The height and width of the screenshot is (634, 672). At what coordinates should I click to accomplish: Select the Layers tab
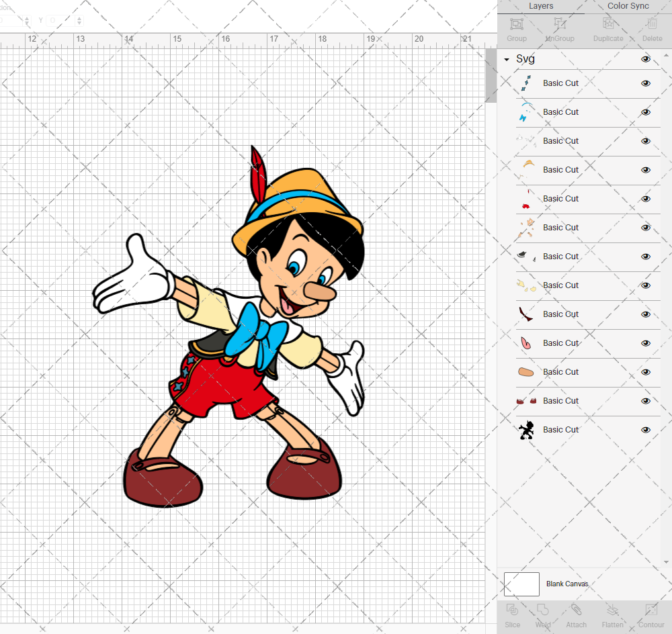541,6
